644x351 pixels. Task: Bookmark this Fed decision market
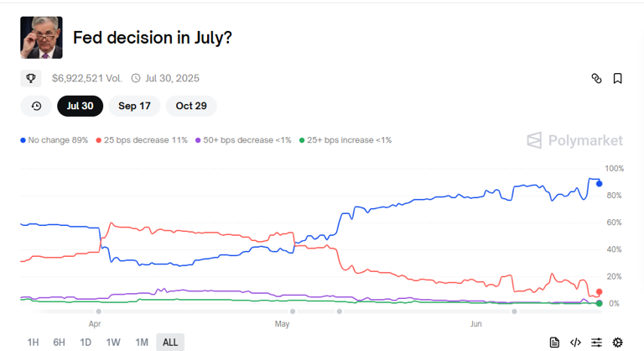pos(617,78)
